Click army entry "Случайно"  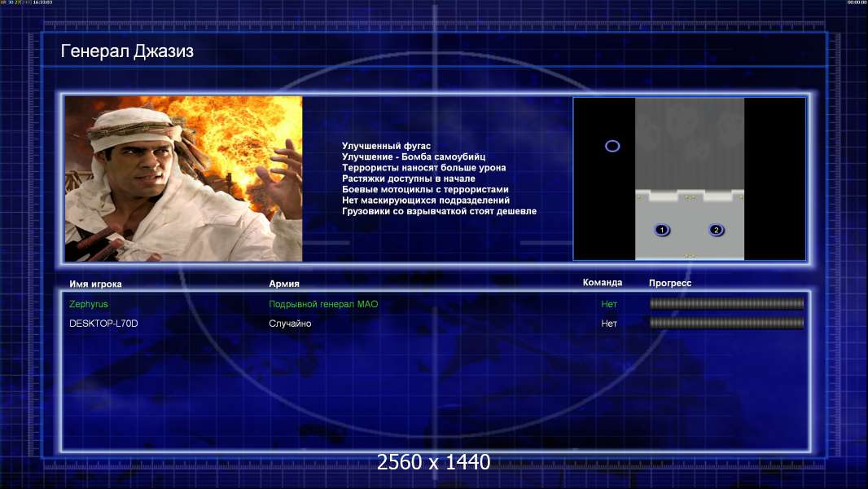[290, 324]
